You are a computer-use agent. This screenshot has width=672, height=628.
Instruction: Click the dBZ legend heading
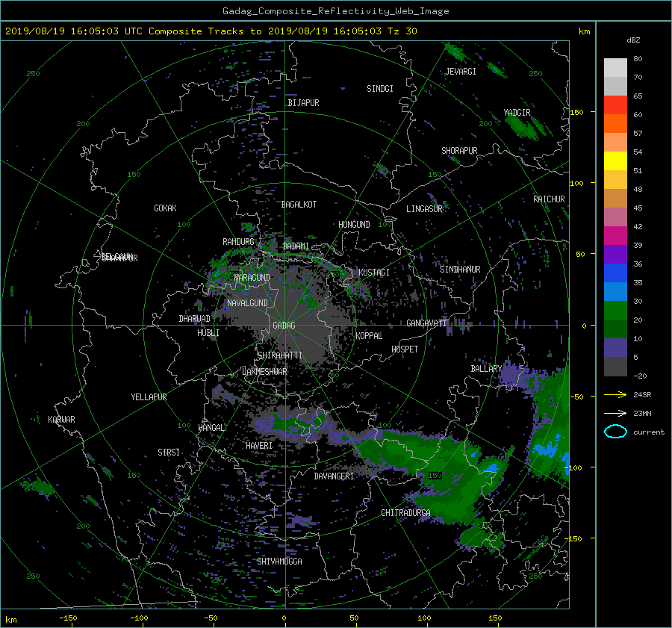coord(633,40)
